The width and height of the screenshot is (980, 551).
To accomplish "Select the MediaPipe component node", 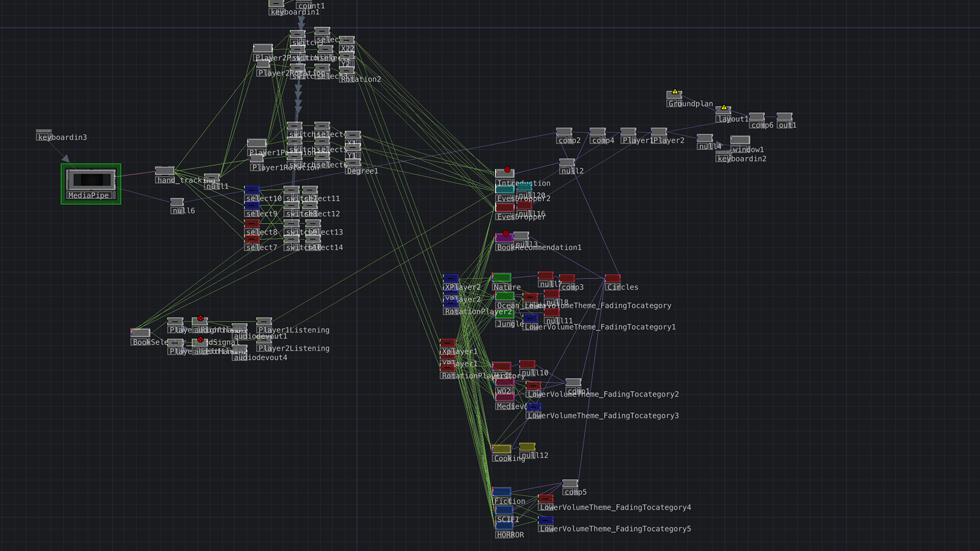I will [91, 181].
